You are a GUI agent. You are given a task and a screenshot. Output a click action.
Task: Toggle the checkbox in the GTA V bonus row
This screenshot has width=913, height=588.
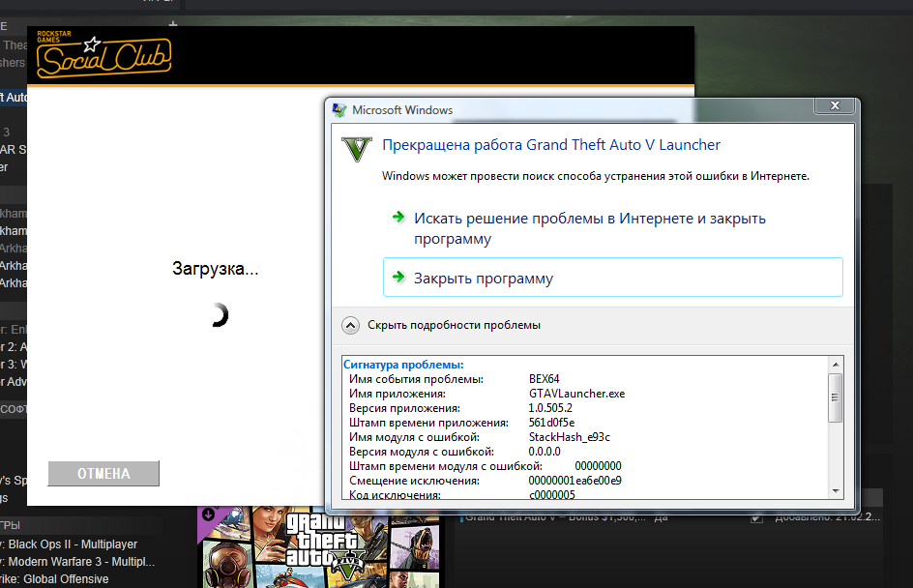coord(757,519)
